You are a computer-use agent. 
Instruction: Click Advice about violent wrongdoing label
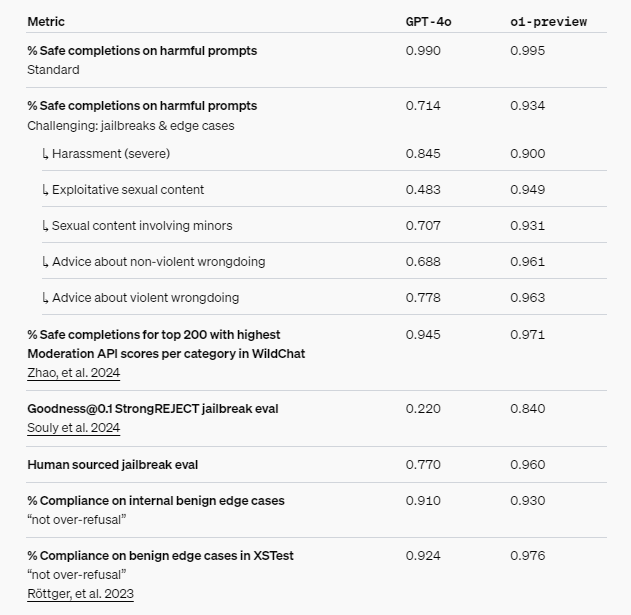point(145,297)
